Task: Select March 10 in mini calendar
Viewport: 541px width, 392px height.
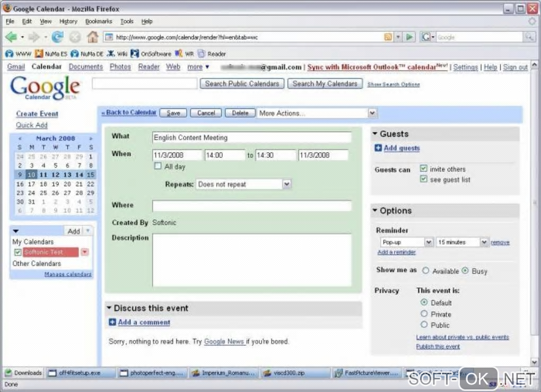Action: (x=31, y=175)
